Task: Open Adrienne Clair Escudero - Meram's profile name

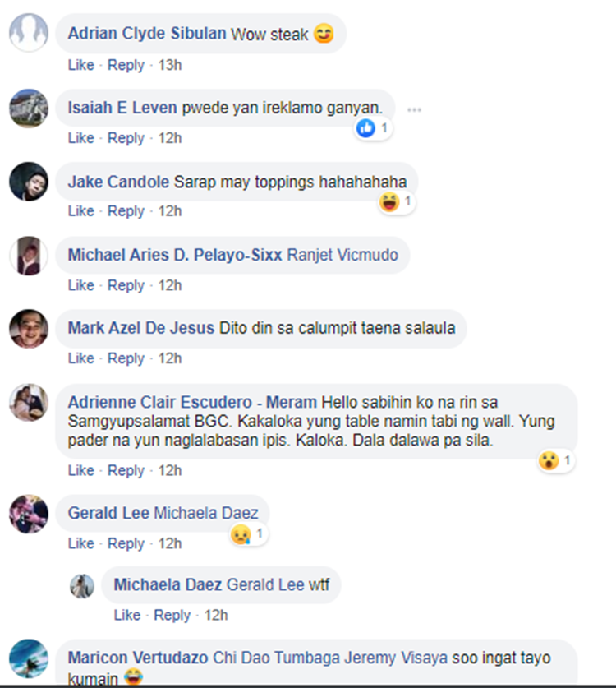Action: [x=192, y=402]
